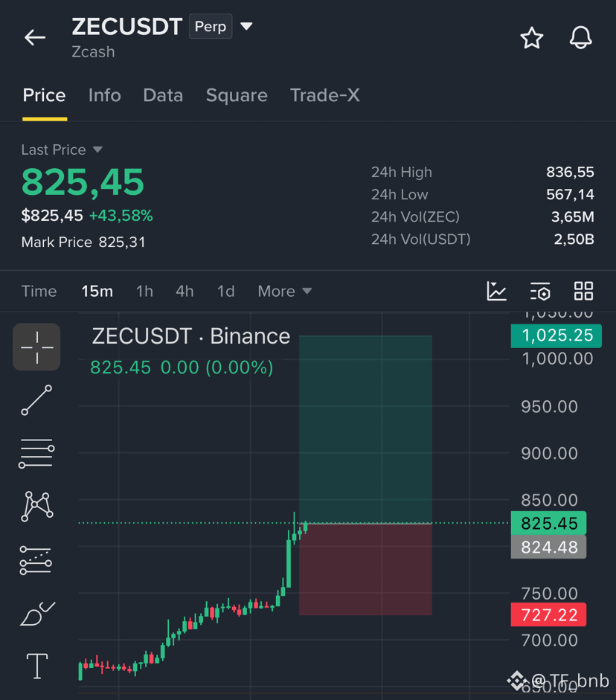Click the large 825,45 last price
The width and height of the screenshot is (616, 700).
[x=83, y=182]
